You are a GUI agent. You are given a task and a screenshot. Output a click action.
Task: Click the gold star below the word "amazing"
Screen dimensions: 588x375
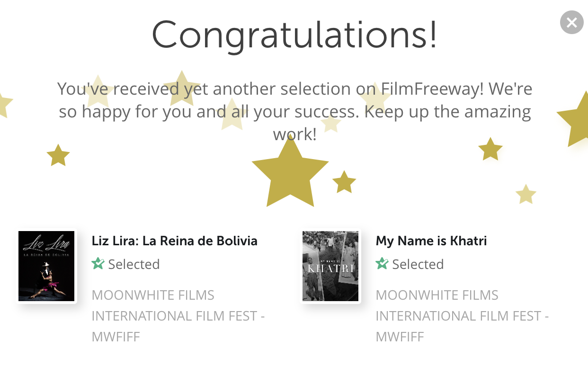click(490, 150)
